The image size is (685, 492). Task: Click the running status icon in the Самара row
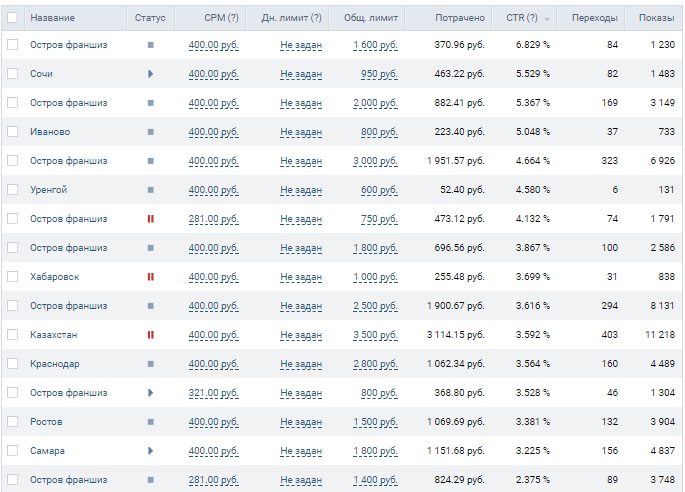(x=151, y=450)
